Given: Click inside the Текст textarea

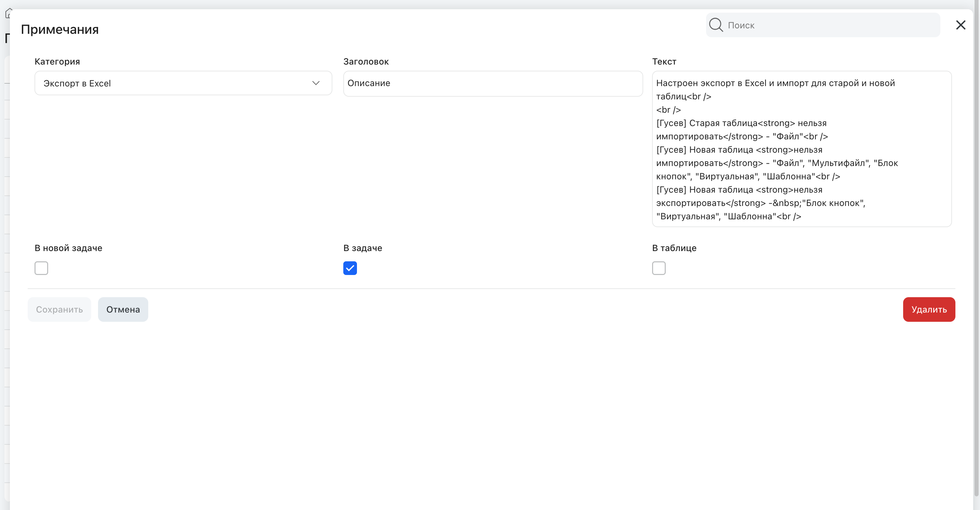Looking at the screenshot, I should click(x=802, y=149).
